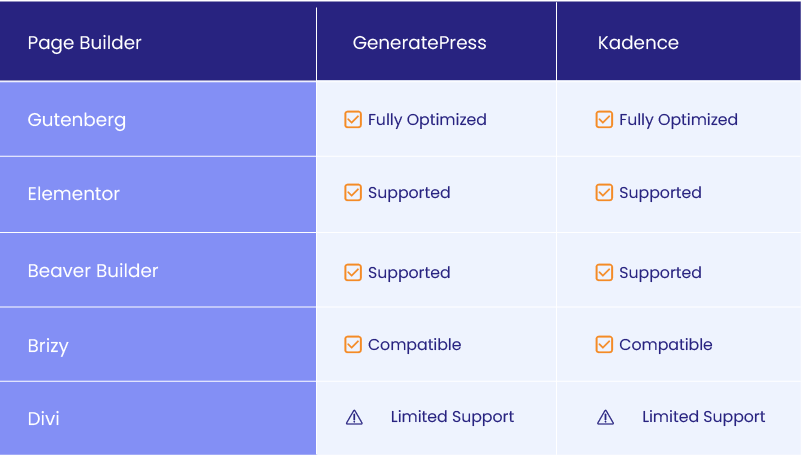Click the warning icon in Divi GeneratePress cell
This screenshot has width=802, height=457.
pos(354,418)
